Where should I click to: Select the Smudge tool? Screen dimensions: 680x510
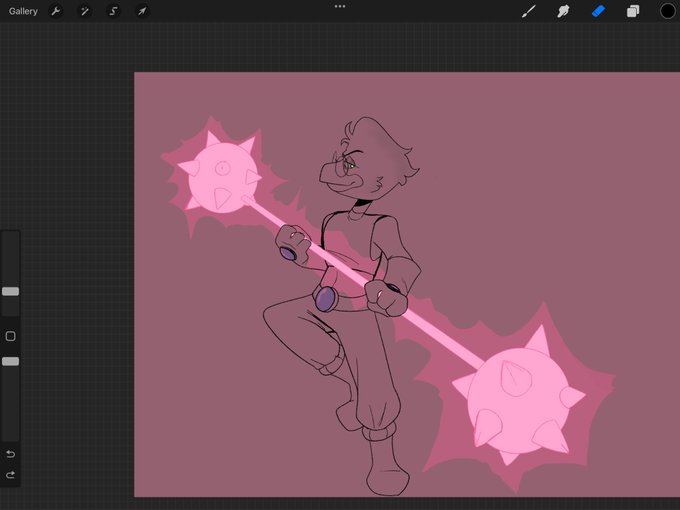coord(563,11)
